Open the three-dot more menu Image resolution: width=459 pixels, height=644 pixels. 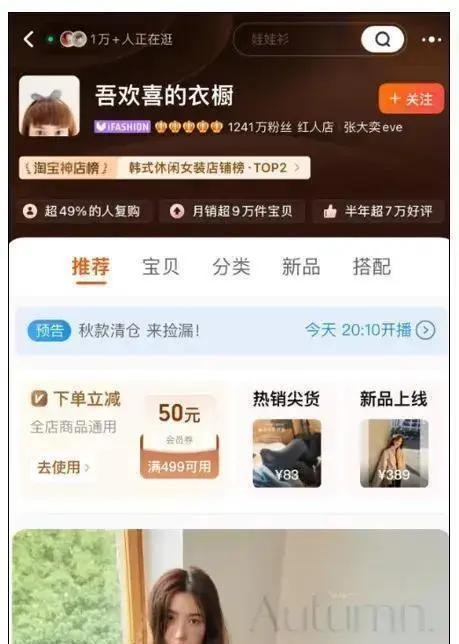(x=431, y=39)
